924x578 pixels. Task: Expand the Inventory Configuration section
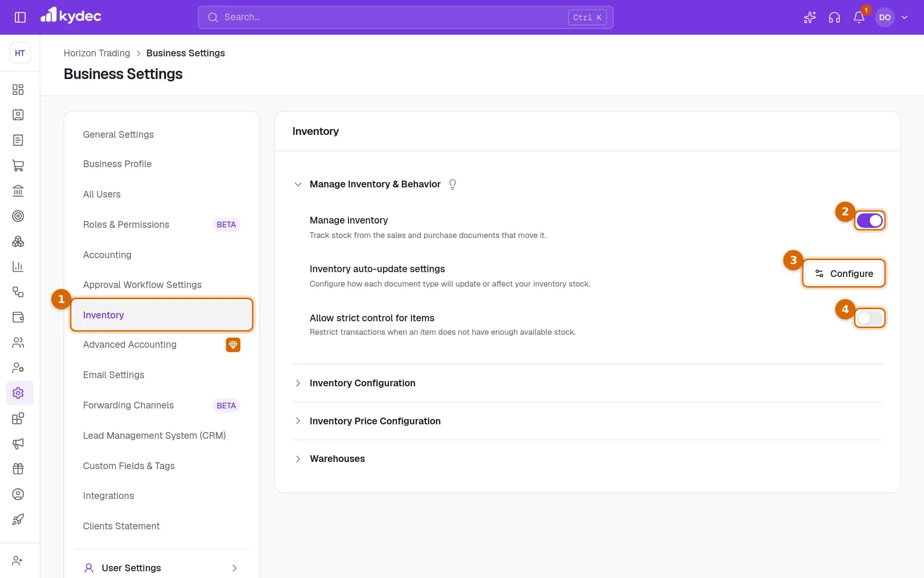tap(298, 383)
